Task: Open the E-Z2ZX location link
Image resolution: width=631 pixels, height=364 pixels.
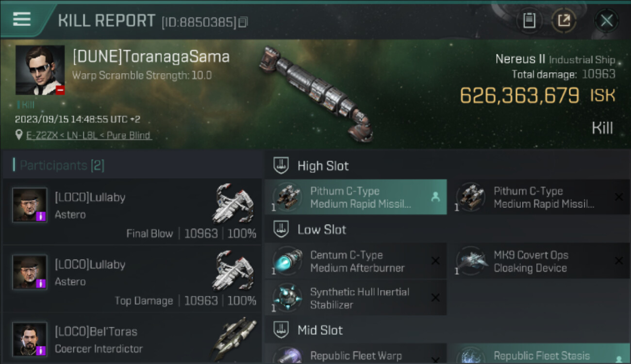Action: (x=89, y=135)
